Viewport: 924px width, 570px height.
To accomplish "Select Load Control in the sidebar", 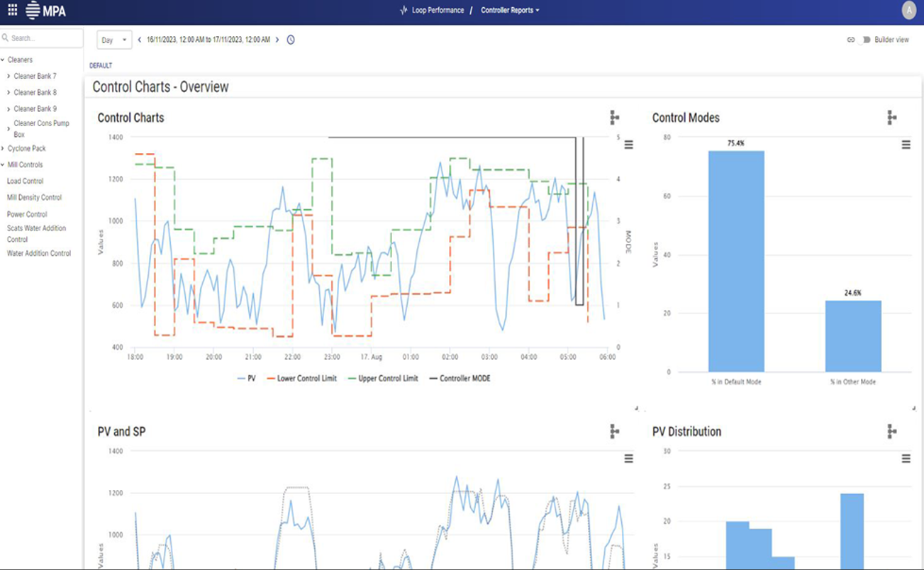I will coord(25,181).
